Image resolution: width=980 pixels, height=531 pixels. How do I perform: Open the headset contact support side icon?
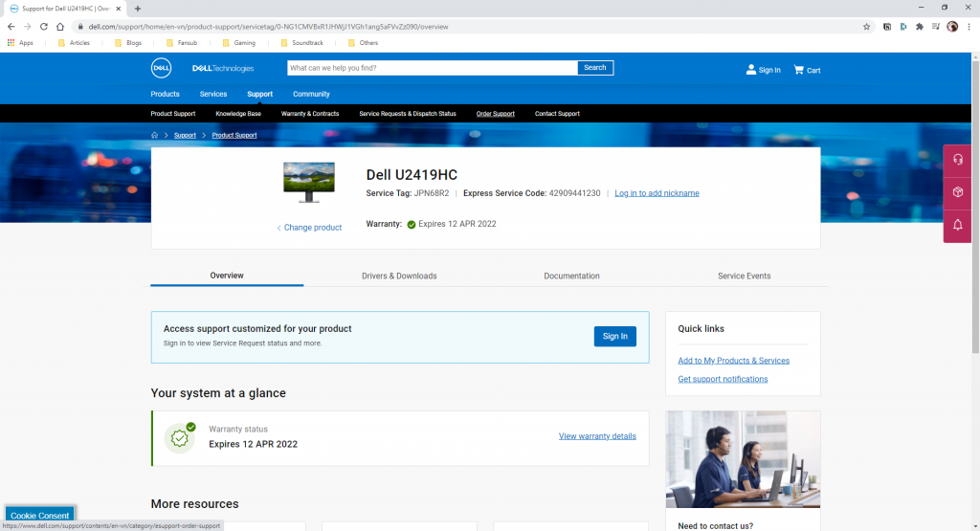click(x=957, y=160)
